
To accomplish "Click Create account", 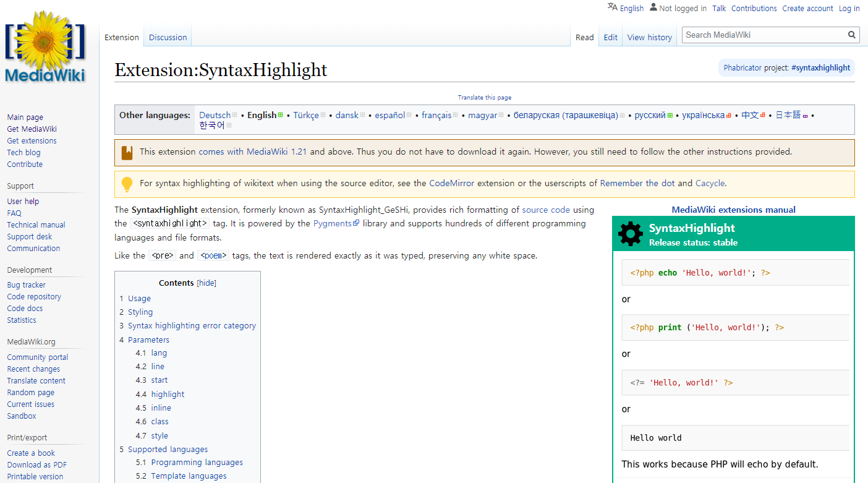I will (x=808, y=8).
